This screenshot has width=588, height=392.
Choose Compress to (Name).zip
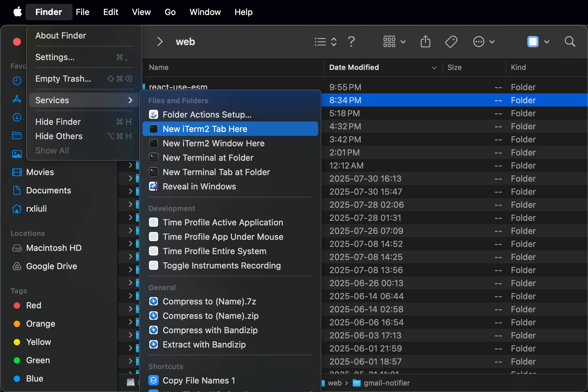[230, 316]
